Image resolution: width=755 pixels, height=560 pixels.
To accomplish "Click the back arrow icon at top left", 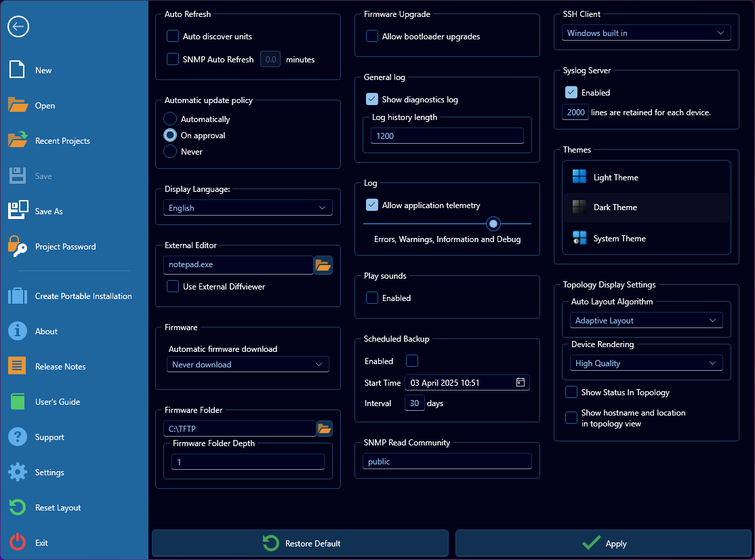I will [x=18, y=26].
